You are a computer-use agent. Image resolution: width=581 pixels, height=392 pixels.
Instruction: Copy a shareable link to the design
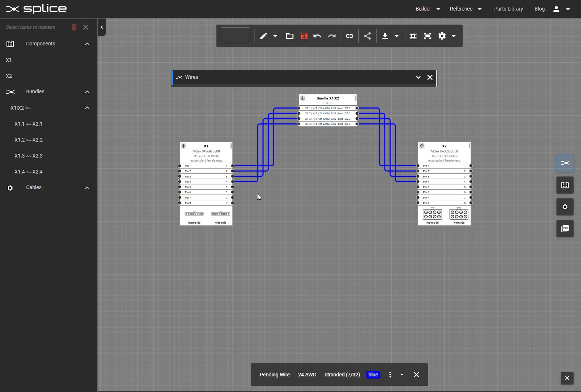coord(349,36)
